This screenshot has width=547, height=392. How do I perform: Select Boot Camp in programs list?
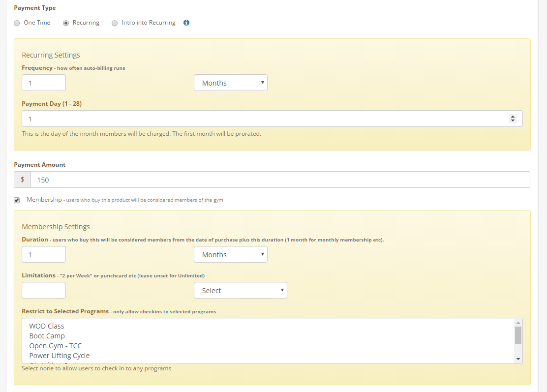click(47, 336)
